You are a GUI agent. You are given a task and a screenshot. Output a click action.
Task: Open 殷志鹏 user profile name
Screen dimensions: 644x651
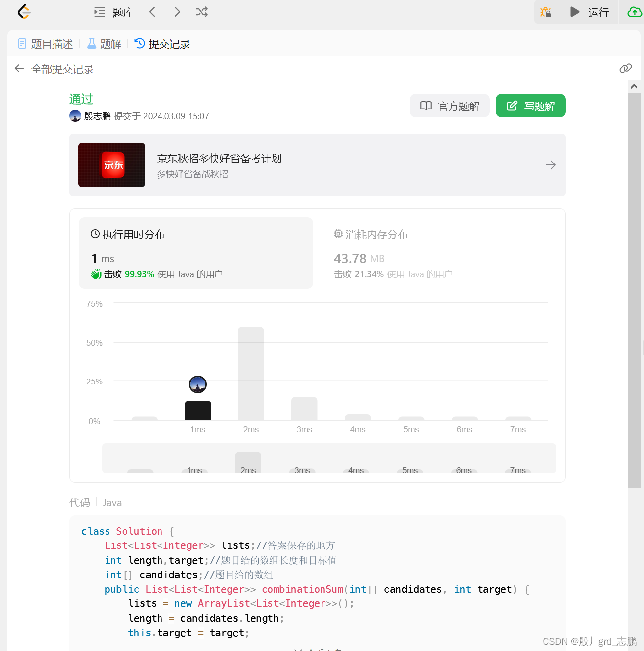(x=97, y=116)
